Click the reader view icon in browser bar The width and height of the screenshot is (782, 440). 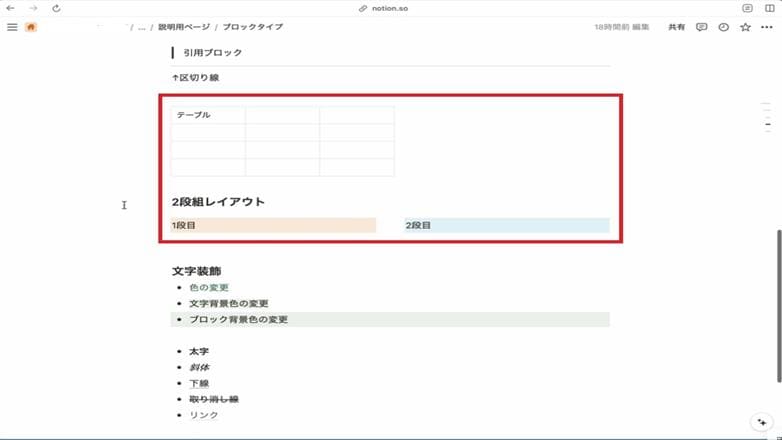[x=747, y=8]
